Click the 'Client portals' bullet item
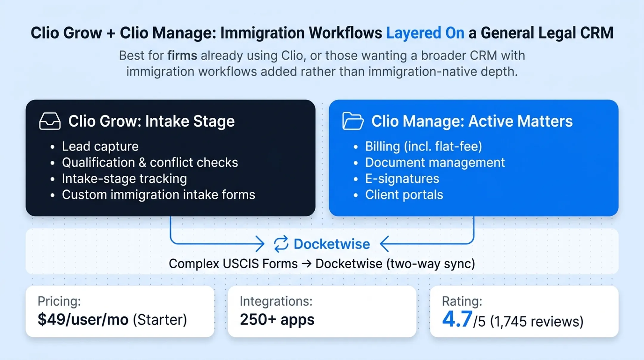The width and height of the screenshot is (644, 360). 404,195
